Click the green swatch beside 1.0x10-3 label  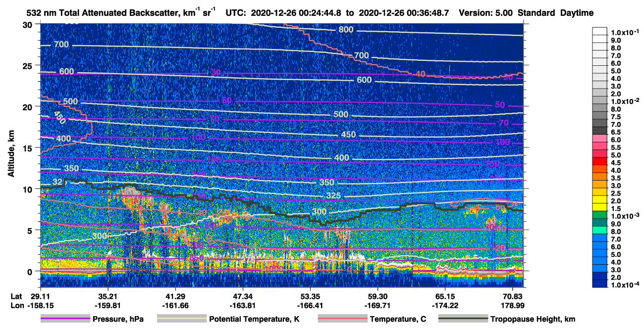[599, 216]
